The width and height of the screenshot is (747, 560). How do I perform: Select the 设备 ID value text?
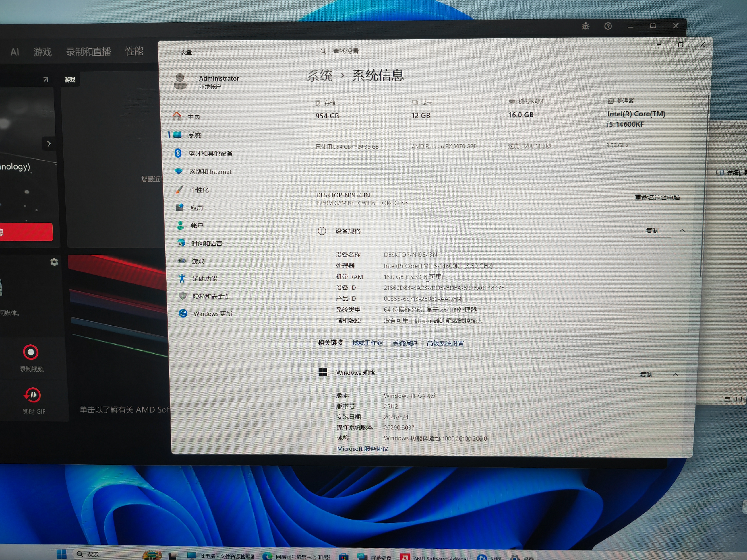(x=444, y=288)
